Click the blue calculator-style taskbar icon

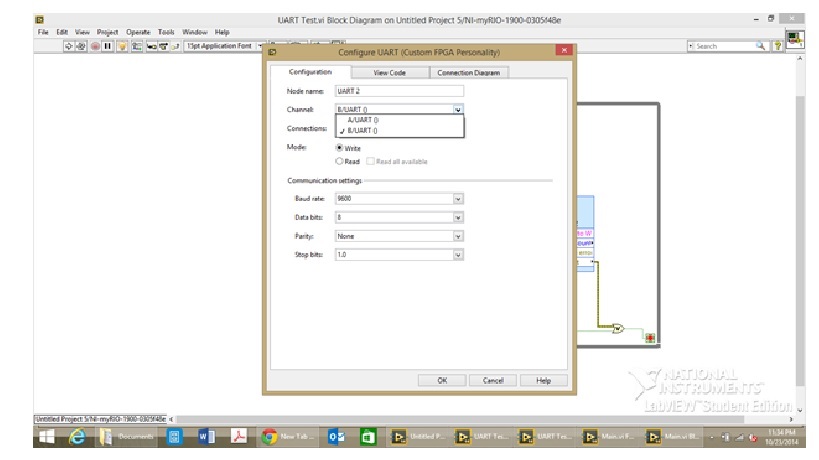pos(174,437)
